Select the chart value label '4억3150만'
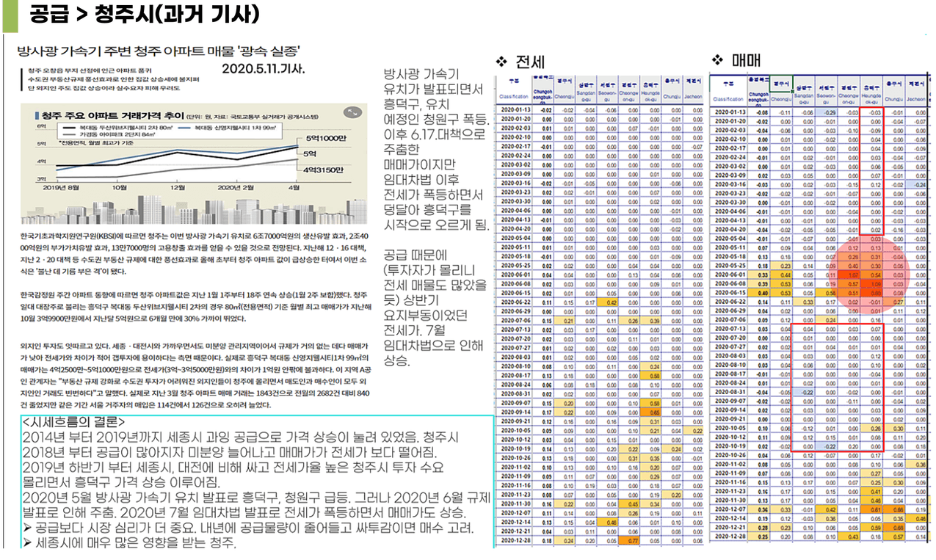 click(322, 170)
